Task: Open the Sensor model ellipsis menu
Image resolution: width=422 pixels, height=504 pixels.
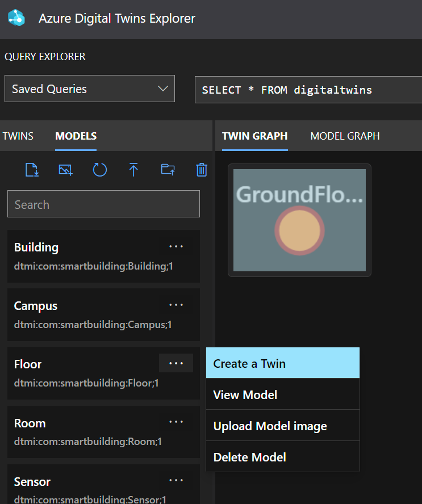Action: pyautogui.click(x=176, y=480)
